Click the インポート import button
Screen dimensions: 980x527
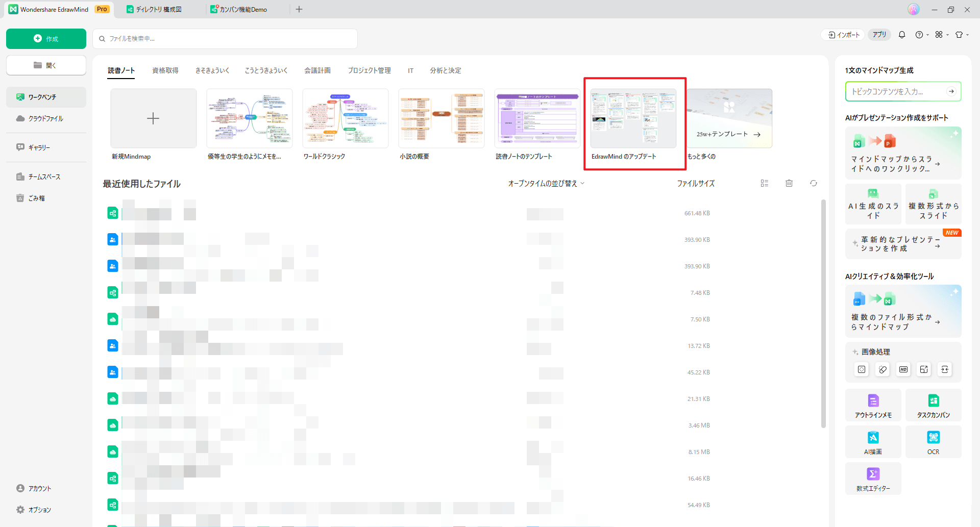[844, 35]
